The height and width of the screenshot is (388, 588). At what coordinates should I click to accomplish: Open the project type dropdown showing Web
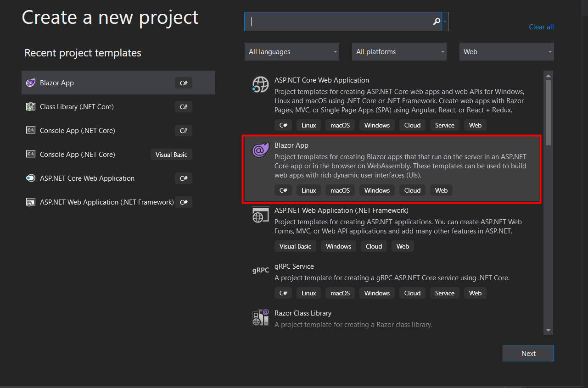506,51
